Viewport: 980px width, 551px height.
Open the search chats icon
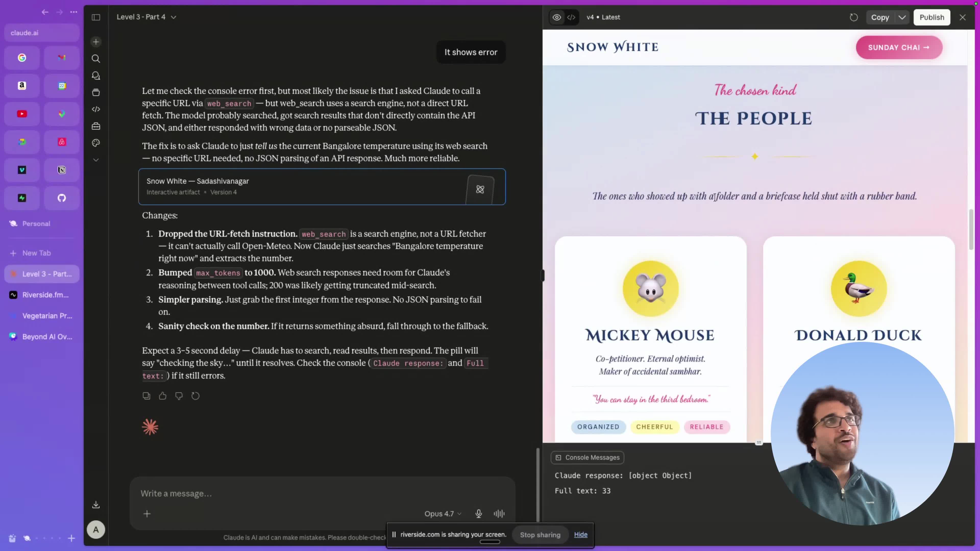point(96,59)
